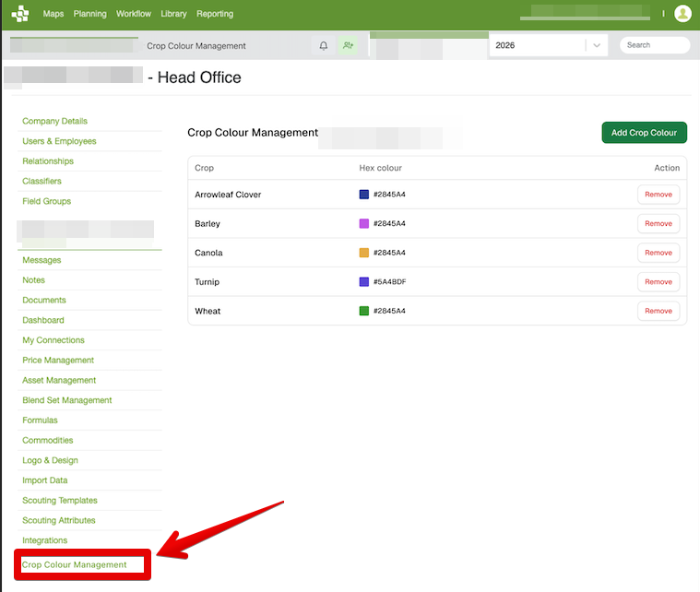Open Formulas page
700x592 pixels.
40,420
